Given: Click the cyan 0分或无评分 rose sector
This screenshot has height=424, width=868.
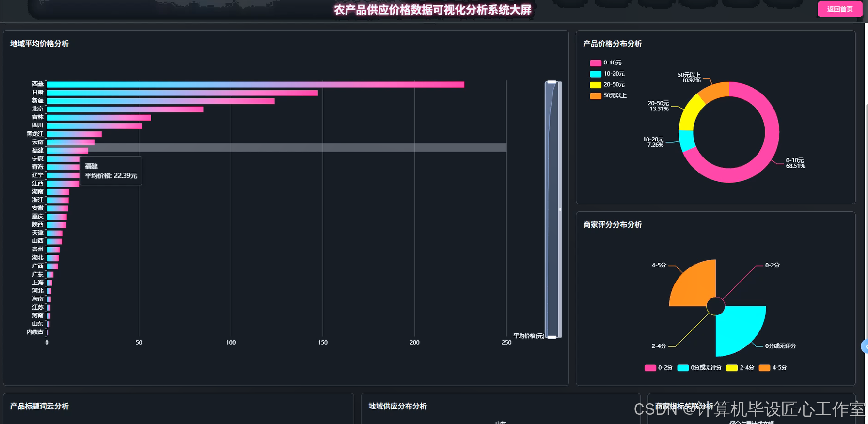Looking at the screenshot, I should click(739, 329).
